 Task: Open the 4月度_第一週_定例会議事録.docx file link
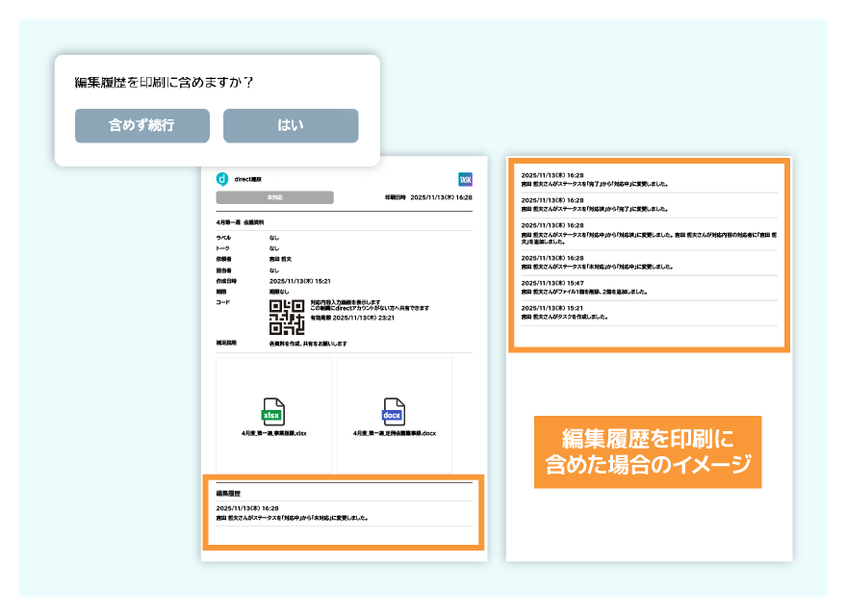[x=394, y=433]
